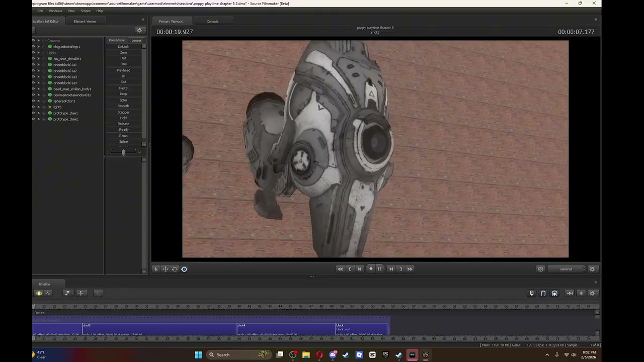Apply the Smooth procedural preset
The image size is (644, 362).
click(x=123, y=106)
